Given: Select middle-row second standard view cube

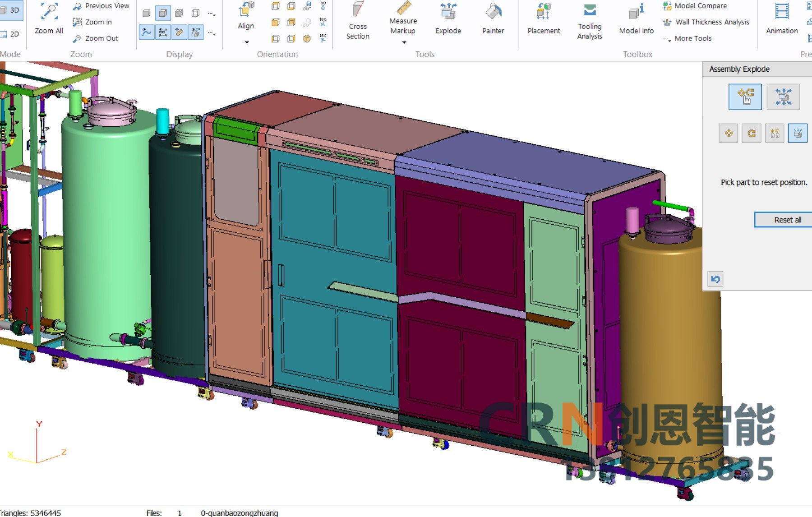Looking at the screenshot, I should pos(291,22).
